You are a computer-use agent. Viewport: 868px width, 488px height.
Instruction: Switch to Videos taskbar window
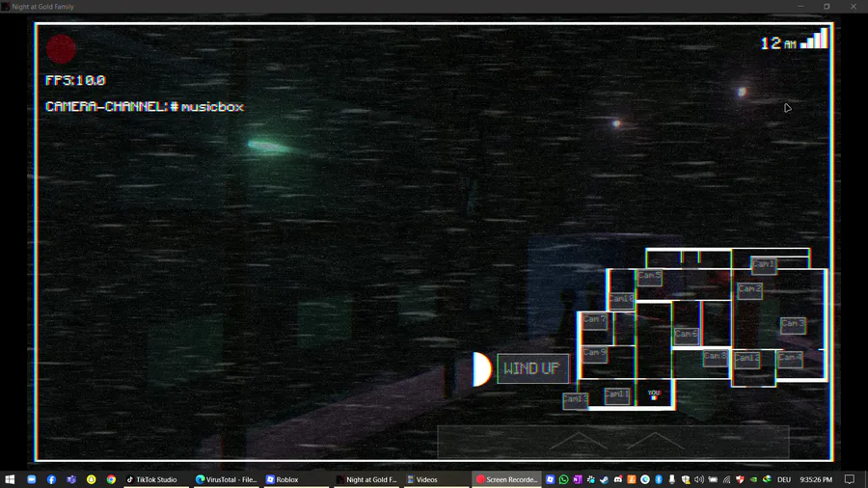[x=436, y=479]
